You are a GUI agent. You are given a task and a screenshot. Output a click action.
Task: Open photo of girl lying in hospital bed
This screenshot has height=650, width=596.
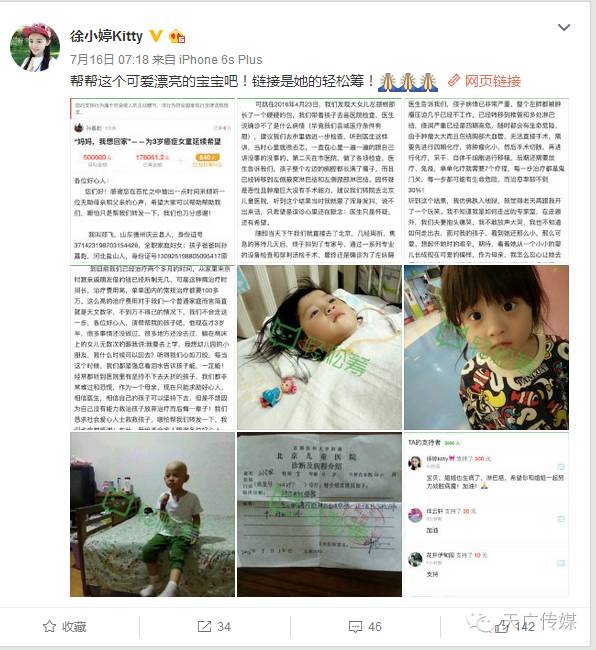(319, 347)
